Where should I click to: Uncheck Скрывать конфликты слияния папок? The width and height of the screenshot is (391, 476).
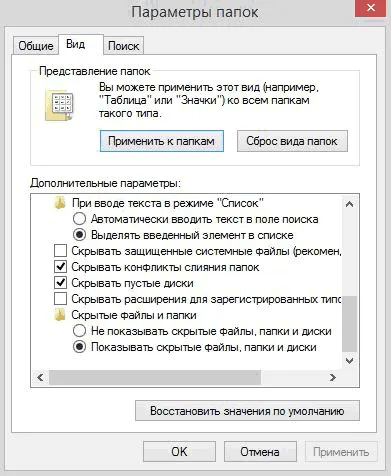60,267
